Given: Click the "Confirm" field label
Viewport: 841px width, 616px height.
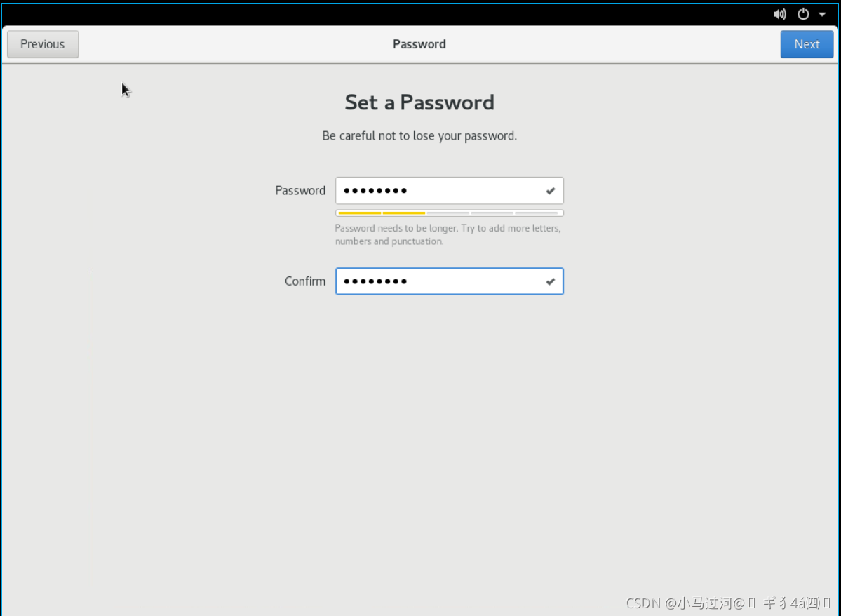Looking at the screenshot, I should click(x=305, y=281).
